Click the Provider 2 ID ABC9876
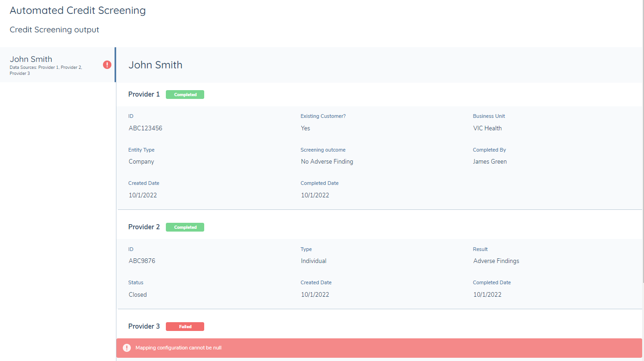Image resolution: width=644 pixels, height=361 pixels. [x=142, y=261]
